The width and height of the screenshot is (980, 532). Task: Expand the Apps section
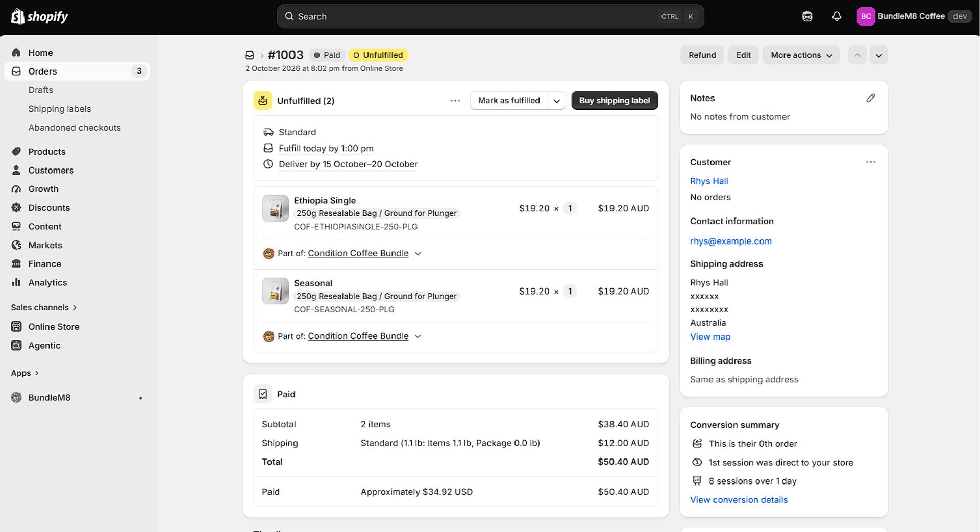pos(25,373)
